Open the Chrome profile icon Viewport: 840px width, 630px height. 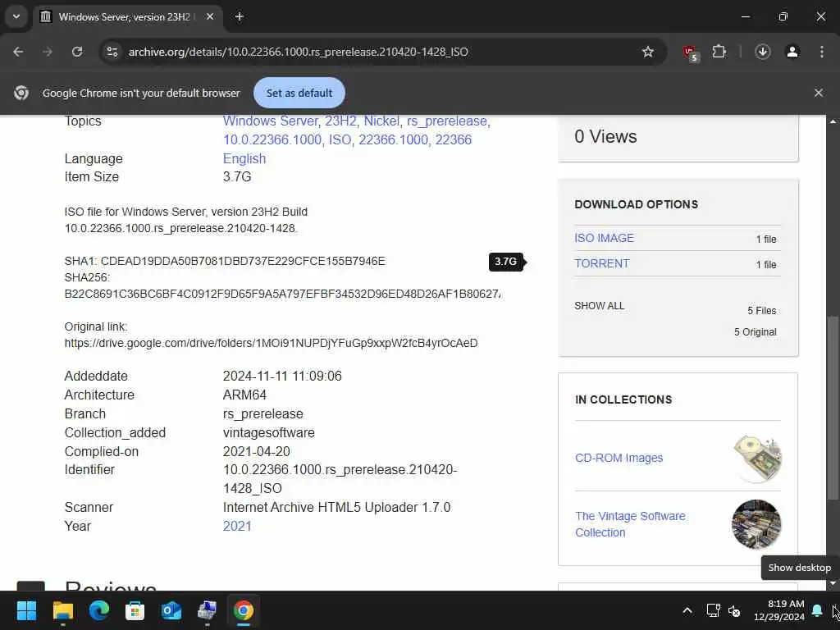click(792, 52)
